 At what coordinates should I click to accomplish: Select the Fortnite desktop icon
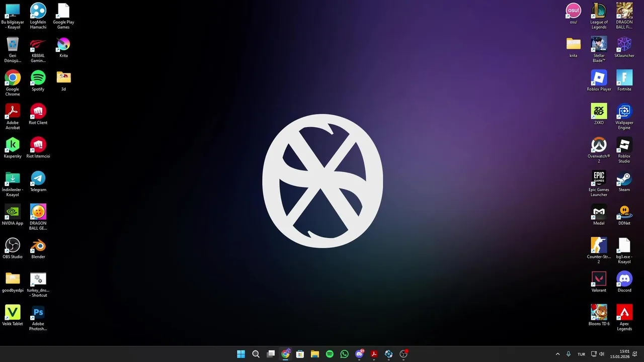624,81
